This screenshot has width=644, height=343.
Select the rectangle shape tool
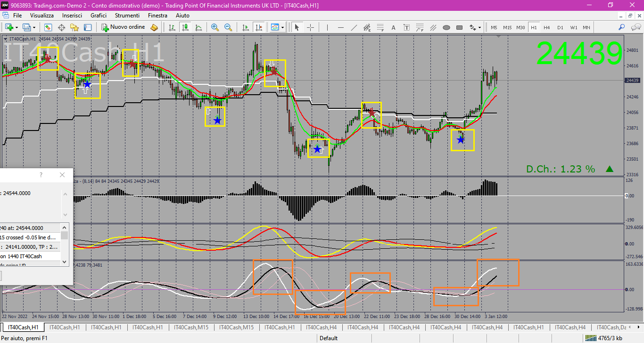tap(459, 27)
